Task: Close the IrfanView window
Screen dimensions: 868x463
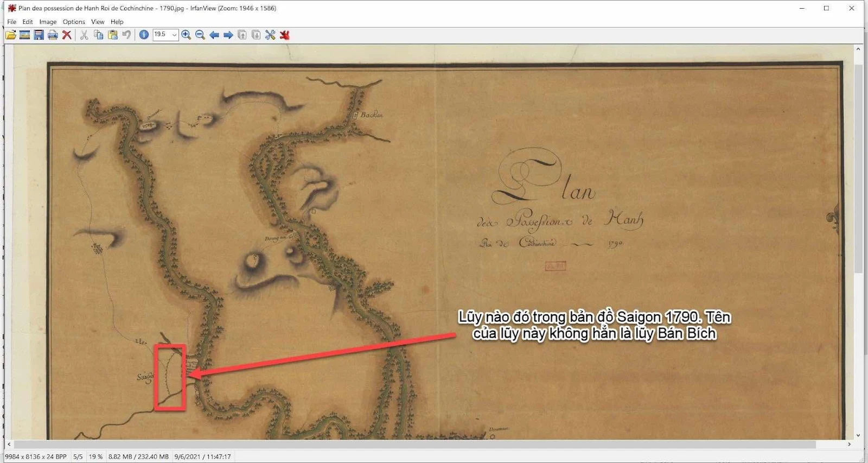Action: coord(851,8)
